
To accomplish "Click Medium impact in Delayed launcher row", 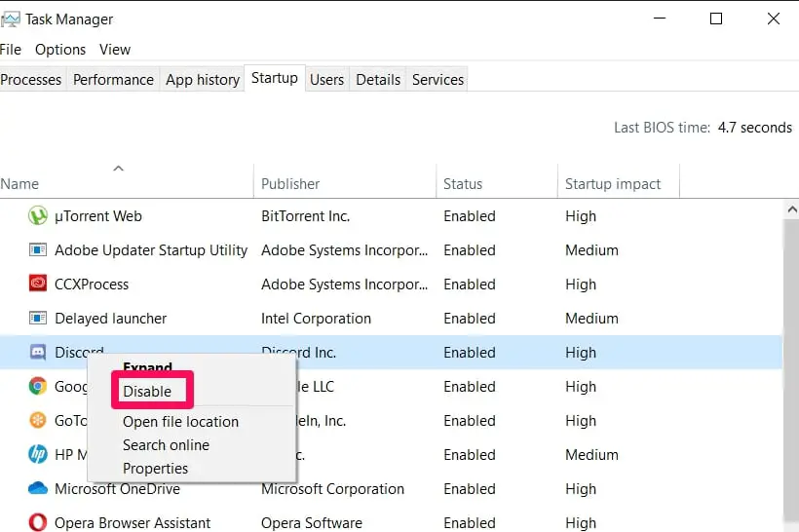I will coord(591,319).
